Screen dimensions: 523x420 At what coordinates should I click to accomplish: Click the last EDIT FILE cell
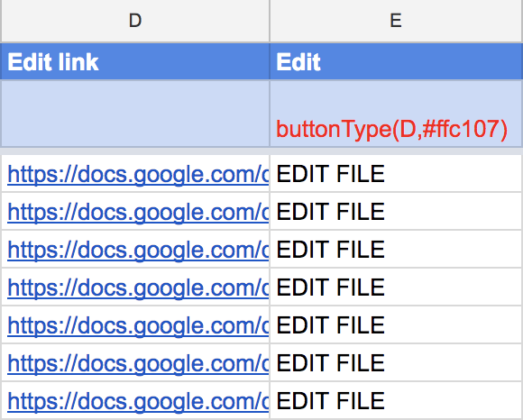(x=396, y=401)
